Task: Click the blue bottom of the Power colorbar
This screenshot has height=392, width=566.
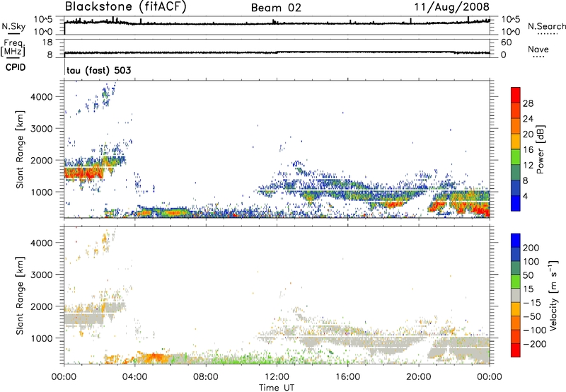Action: pyautogui.click(x=516, y=204)
